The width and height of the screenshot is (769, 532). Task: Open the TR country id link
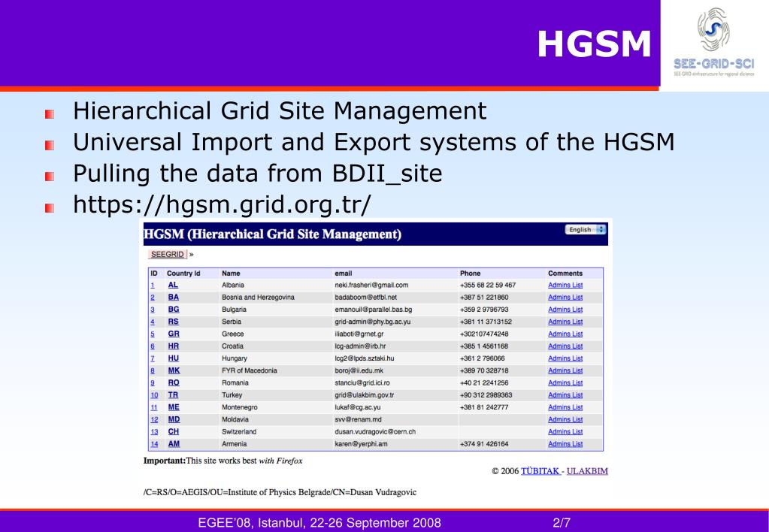click(173, 395)
